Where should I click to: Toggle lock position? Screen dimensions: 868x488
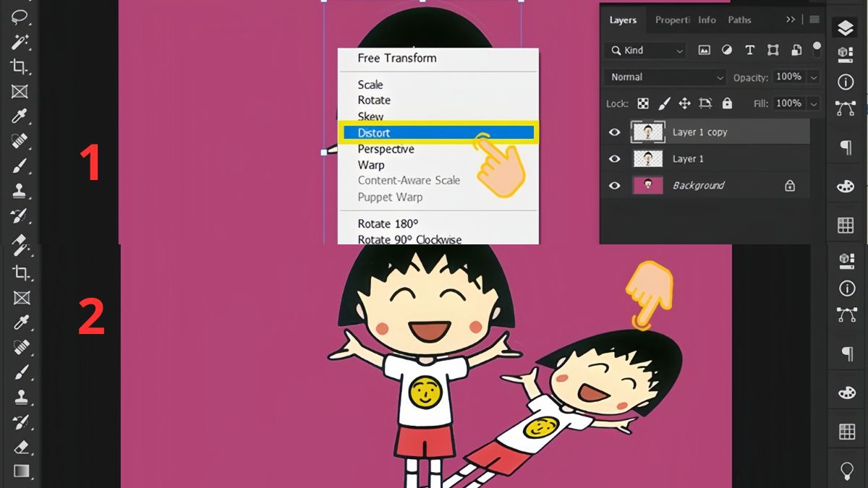[x=684, y=103]
